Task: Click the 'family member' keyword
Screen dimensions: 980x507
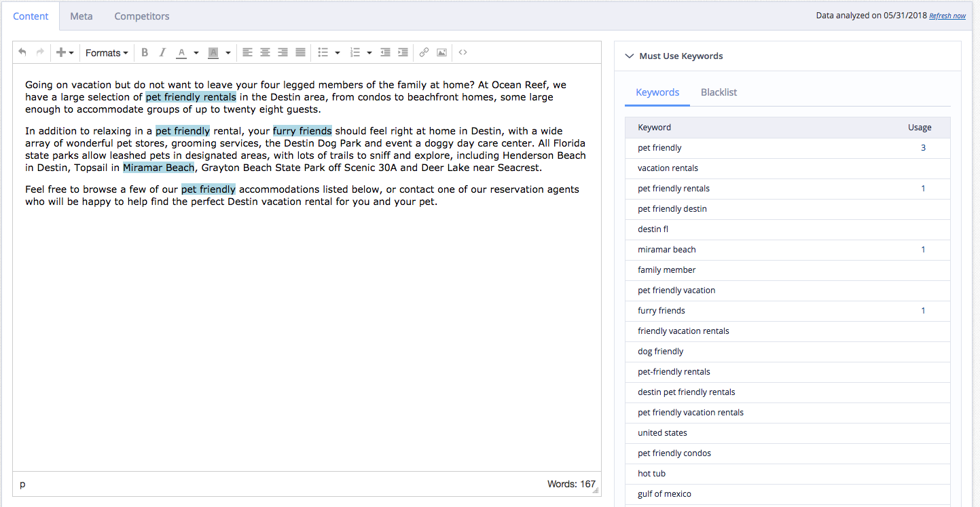Action: (x=667, y=270)
